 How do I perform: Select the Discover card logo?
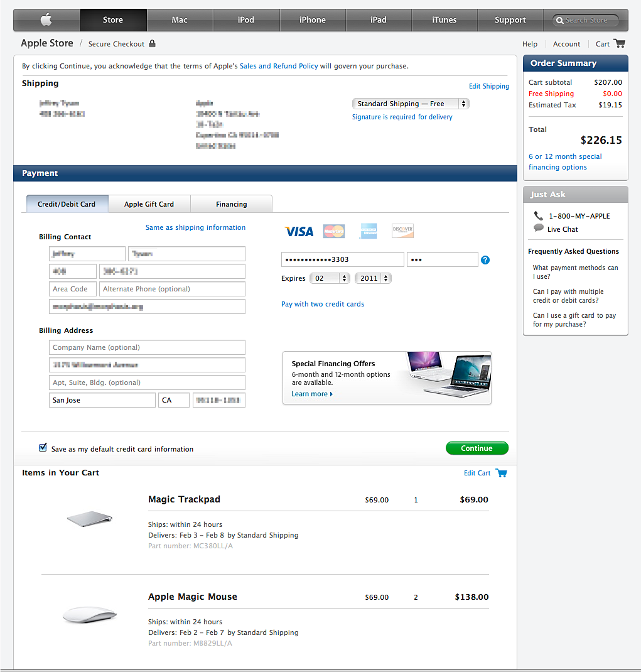[403, 230]
